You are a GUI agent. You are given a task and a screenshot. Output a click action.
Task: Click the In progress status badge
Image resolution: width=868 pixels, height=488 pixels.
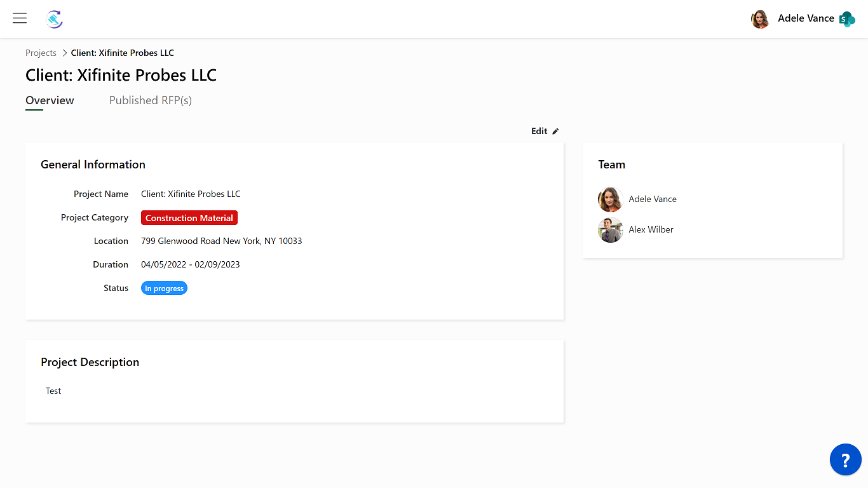164,288
